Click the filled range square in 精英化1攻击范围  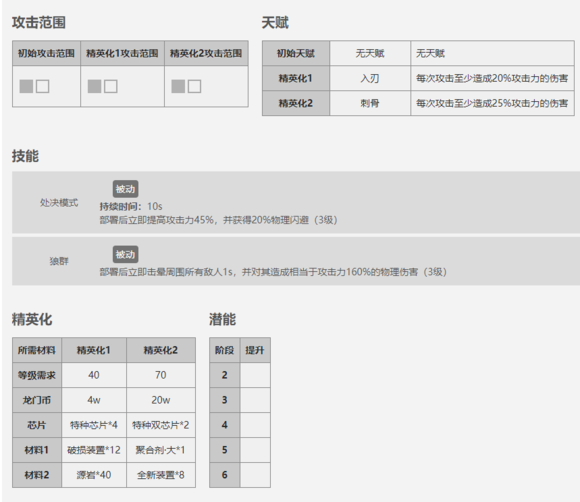click(94, 87)
